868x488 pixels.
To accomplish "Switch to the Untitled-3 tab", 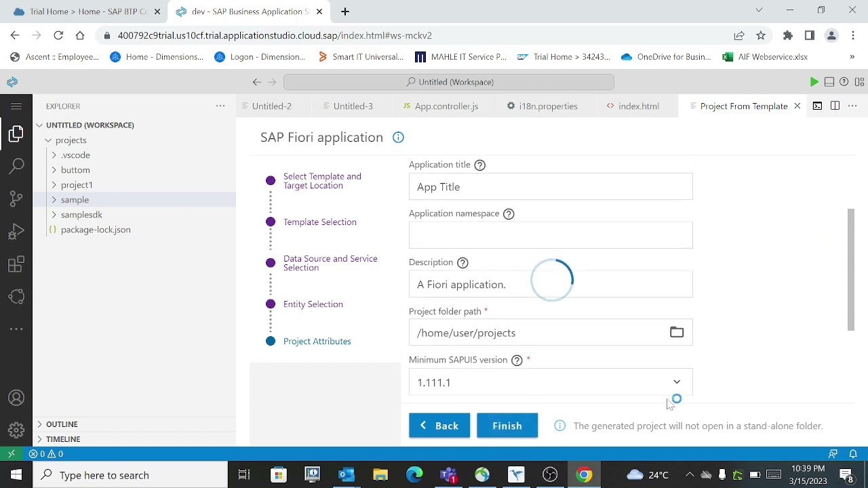I will [353, 106].
